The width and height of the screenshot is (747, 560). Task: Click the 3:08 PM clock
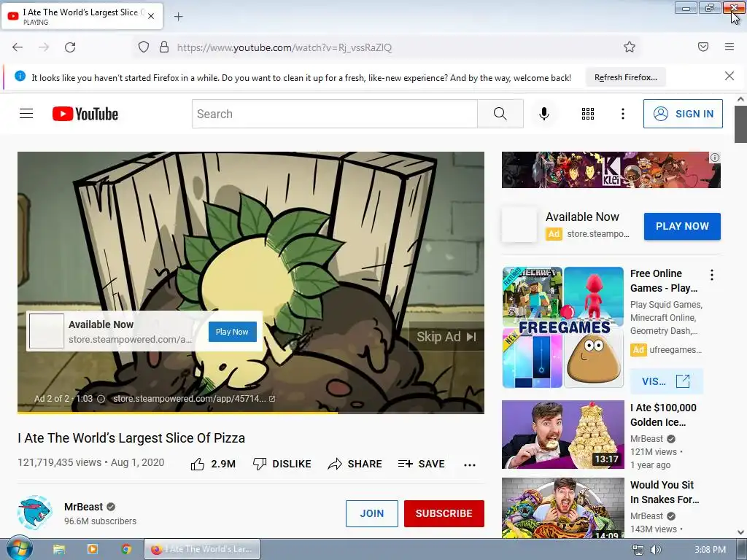click(x=710, y=550)
